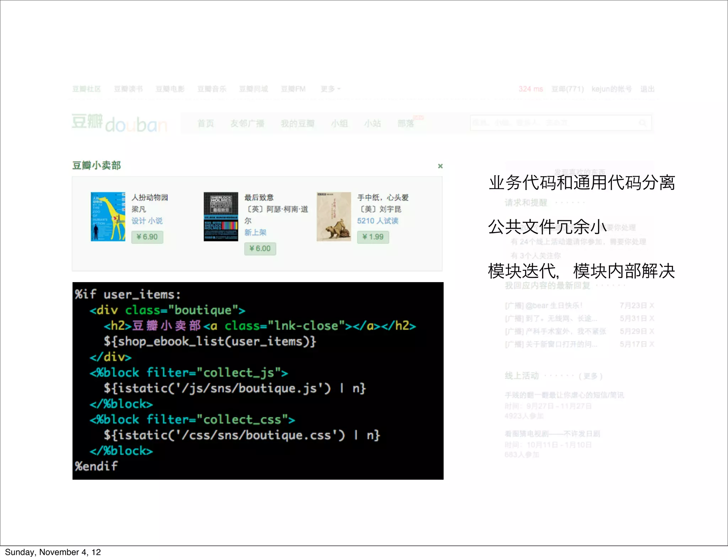The image size is (728, 560).
Task: Open book title 手中纸，心头爱
Action: [x=383, y=198]
